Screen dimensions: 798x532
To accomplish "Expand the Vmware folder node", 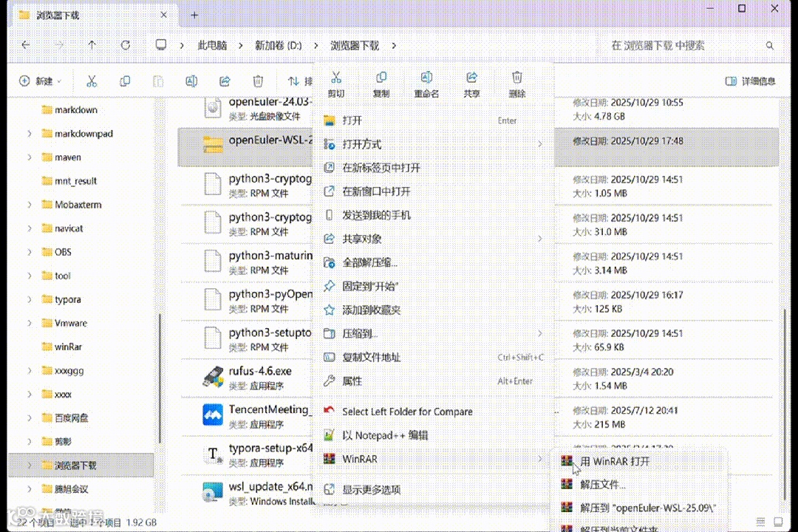I will pos(30,324).
